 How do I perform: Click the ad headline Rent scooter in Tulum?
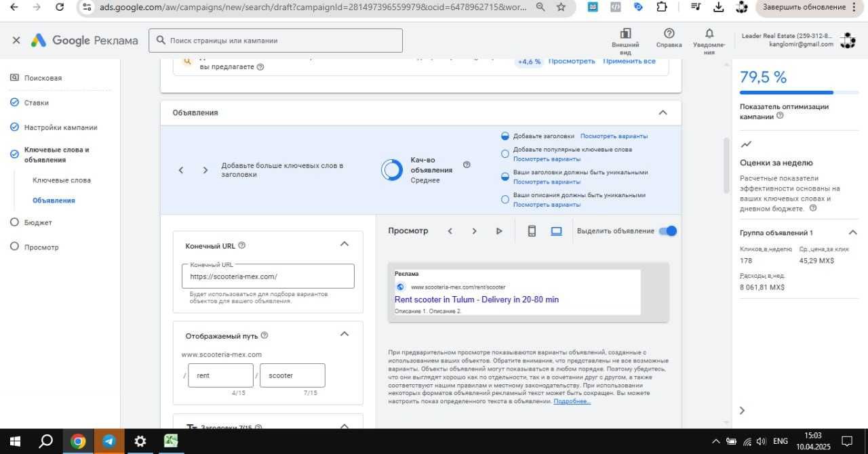point(477,300)
